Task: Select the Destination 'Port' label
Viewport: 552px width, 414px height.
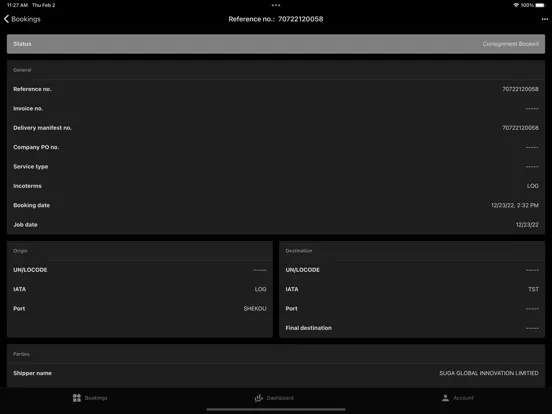Action: click(x=291, y=308)
